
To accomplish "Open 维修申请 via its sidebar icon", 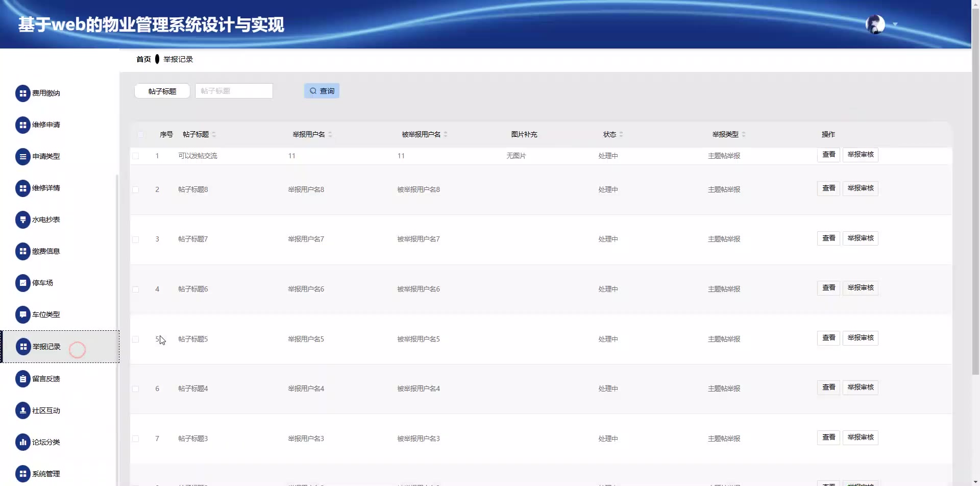I will click(23, 125).
